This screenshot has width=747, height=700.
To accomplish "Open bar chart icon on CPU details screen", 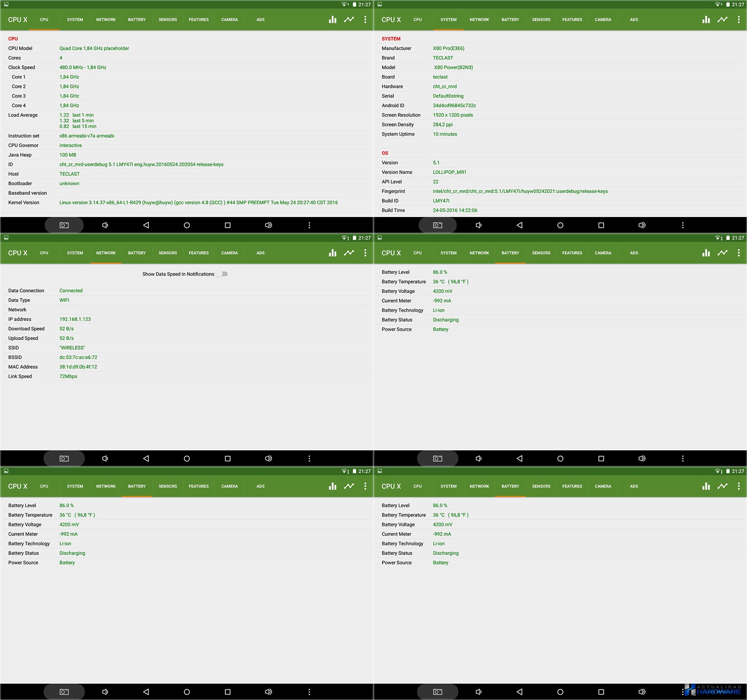I will (x=333, y=19).
